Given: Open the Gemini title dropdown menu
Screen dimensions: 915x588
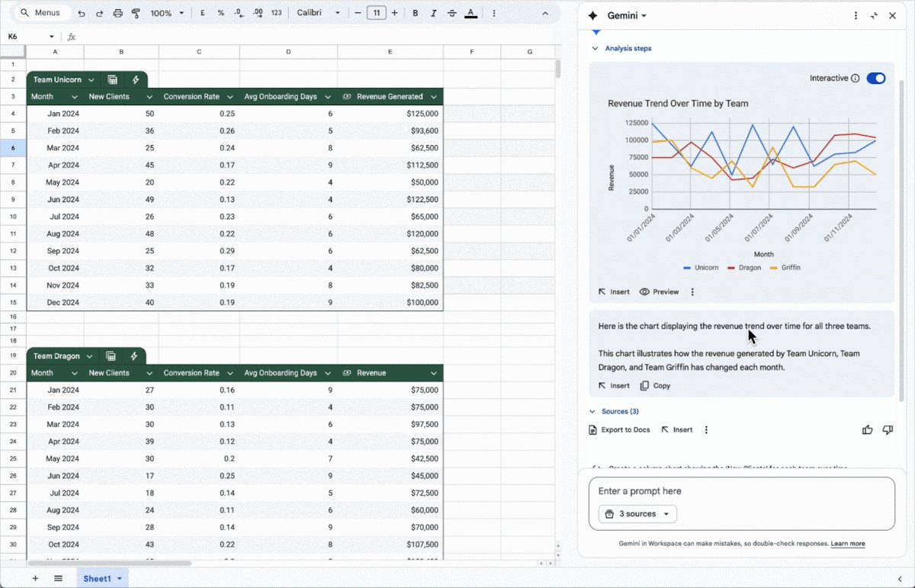Looking at the screenshot, I should pyautogui.click(x=627, y=15).
